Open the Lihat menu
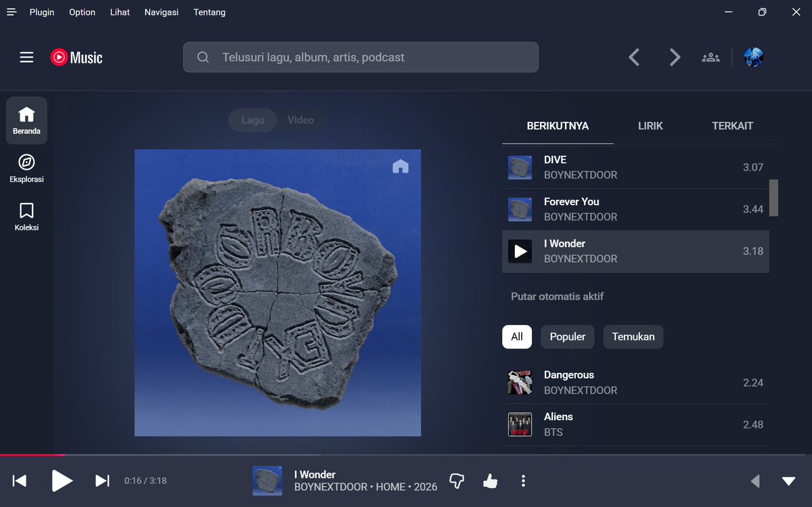This screenshot has height=507, width=812. pos(120,12)
